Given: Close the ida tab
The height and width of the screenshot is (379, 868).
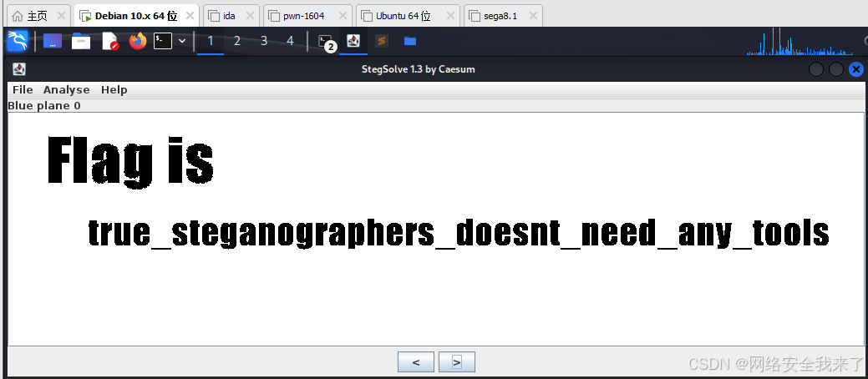Looking at the screenshot, I should (251, 16).
